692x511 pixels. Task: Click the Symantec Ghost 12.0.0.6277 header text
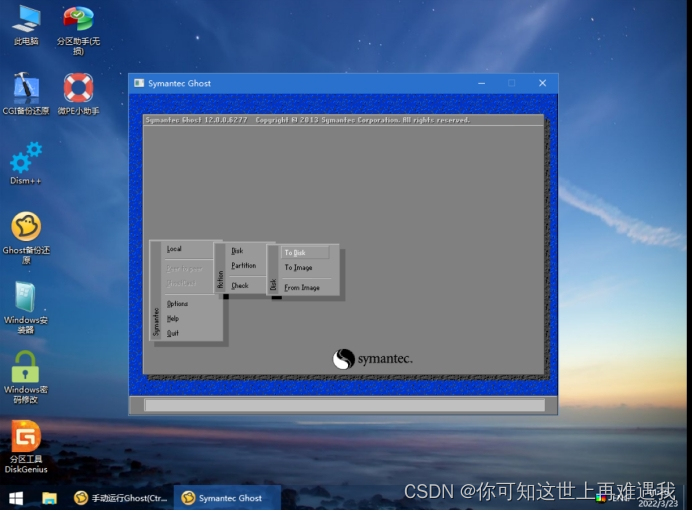196,120
